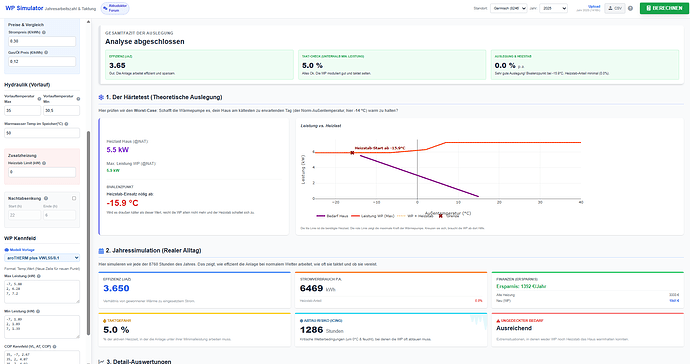The image size is (690, 364).
Task: Click the sidebar scrollbar thumb
Action: (x=88, y=232)
